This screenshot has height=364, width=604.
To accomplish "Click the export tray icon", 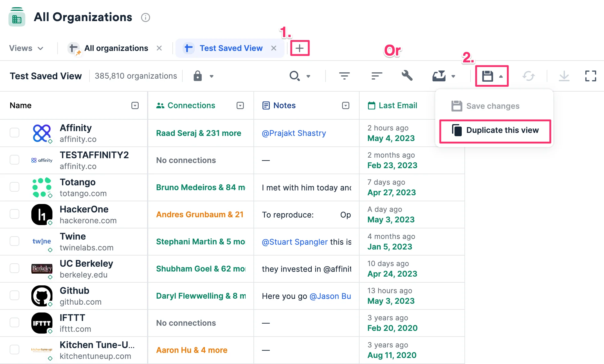I will 439,76.
